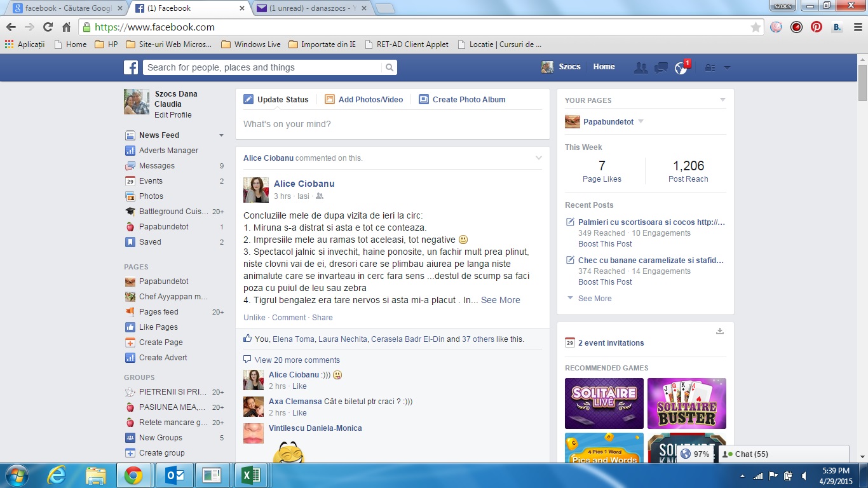Click the Facebook search input field
868x488 pixels.
tap(263, 67)
